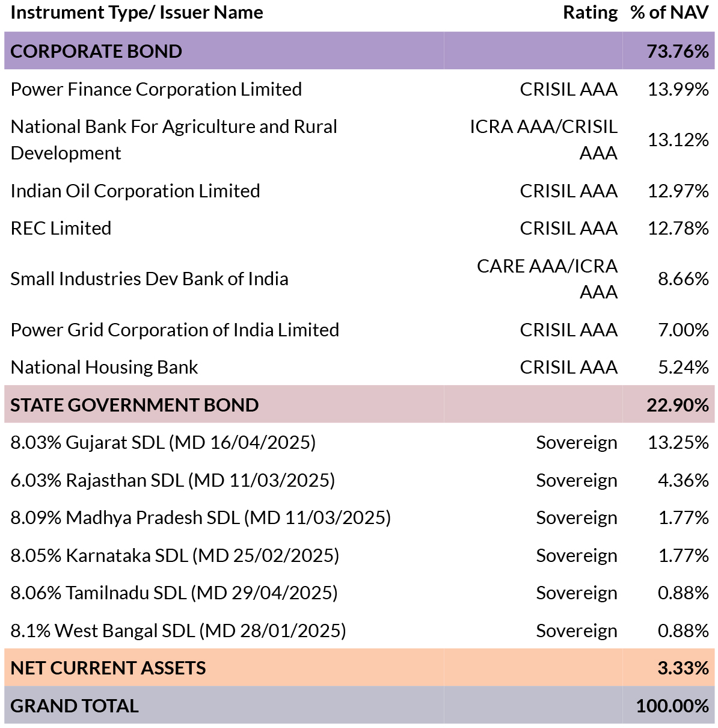
Task: Select the GRAND TOTAL 100.00% value
Action: coord(672,706)
